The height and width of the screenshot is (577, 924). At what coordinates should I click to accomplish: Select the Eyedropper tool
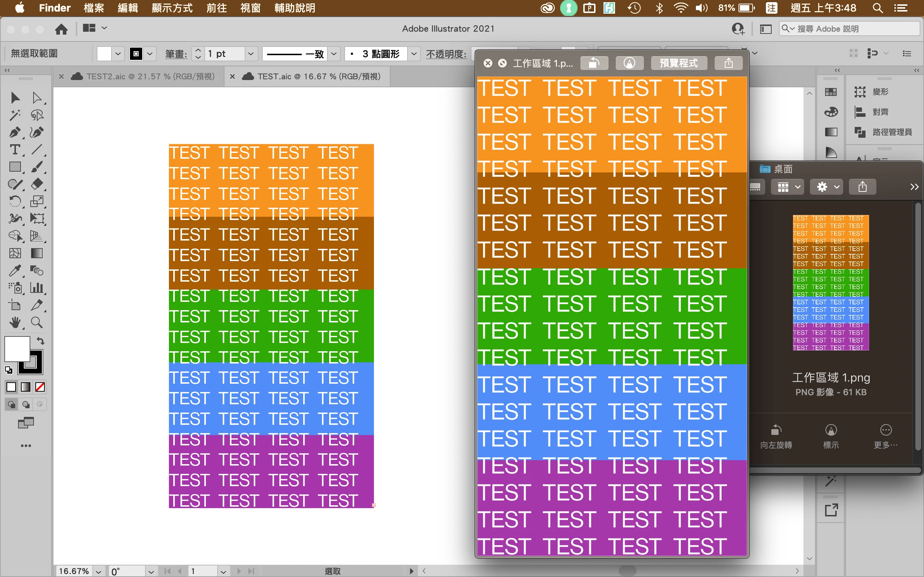click(14, 270)
